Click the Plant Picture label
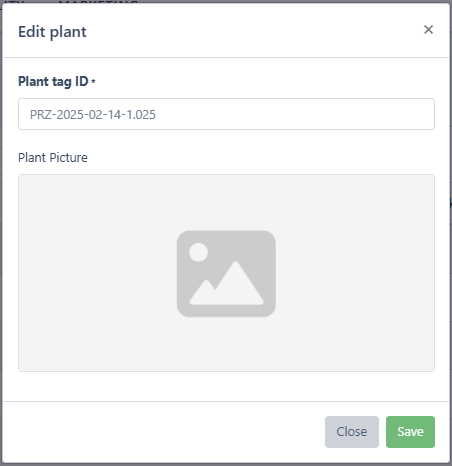 click(x=53, y=158)
